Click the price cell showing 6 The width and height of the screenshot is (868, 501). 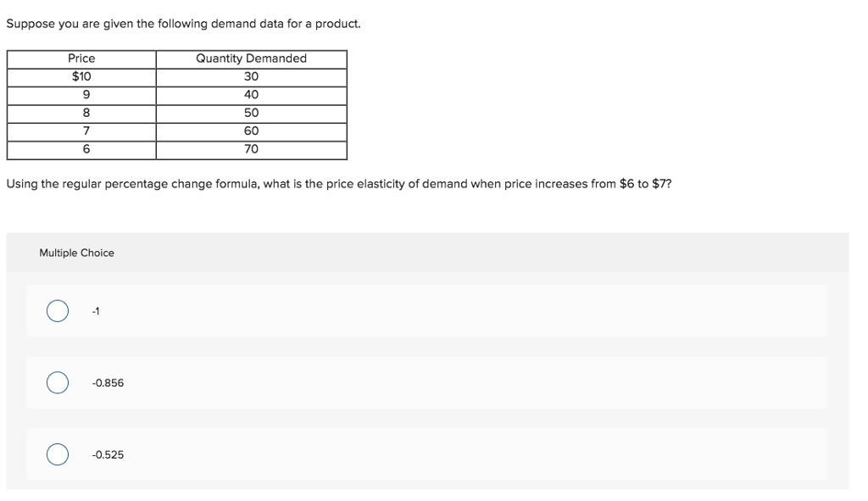pyautogui.click(x=81, y=150)
